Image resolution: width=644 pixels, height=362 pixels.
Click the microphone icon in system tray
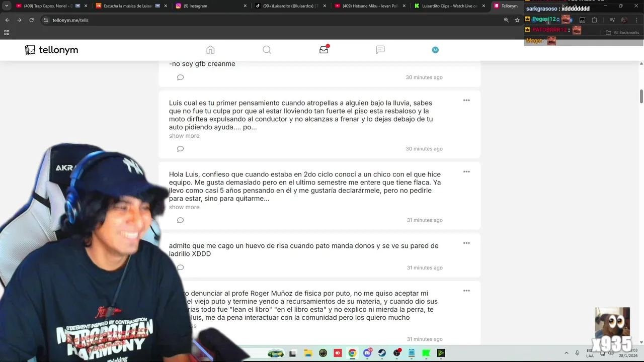coord(577,353)
